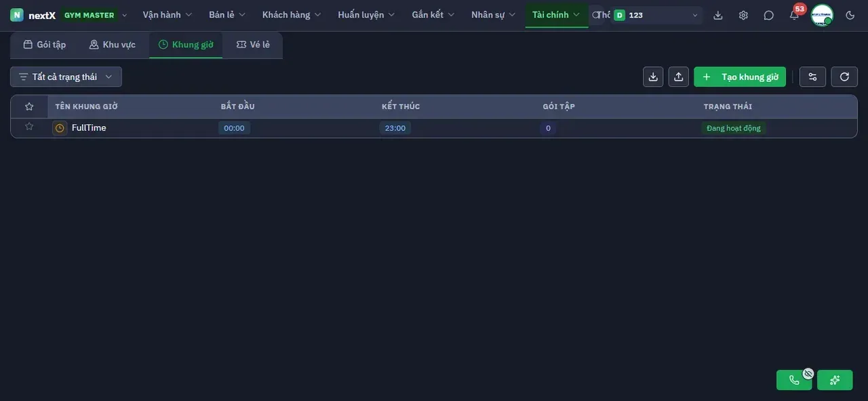
Task: Click the green N nextX logo icon
Action: (x=16, y=15)
